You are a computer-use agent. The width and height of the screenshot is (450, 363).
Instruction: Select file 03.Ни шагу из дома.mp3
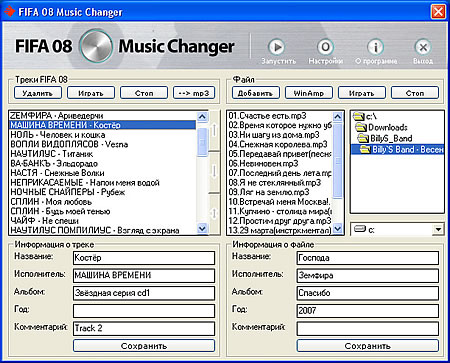[280, 135]
